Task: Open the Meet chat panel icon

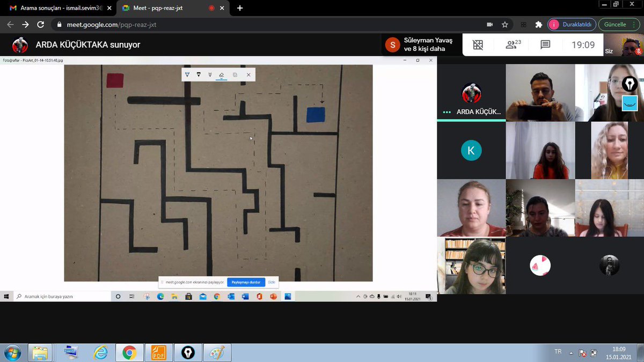Action: (545, 45)
